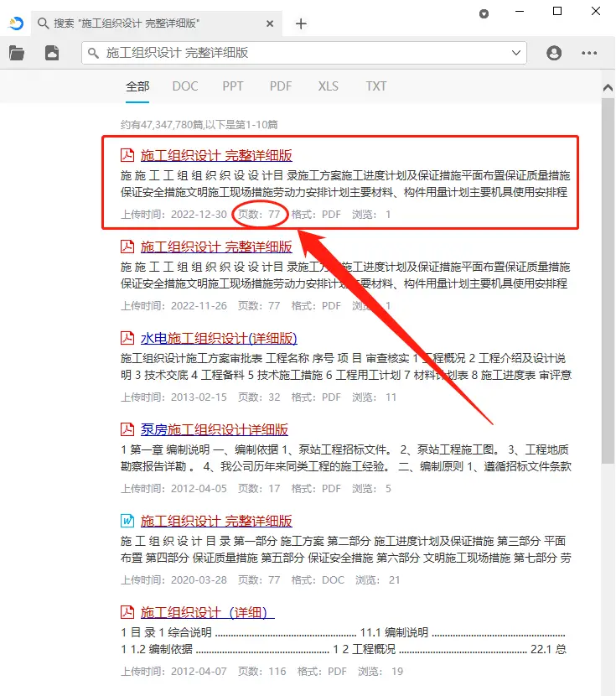Click the snippet starting 施工组织设计施工方案审批表
616x696 pixels.
click(346, 366)
